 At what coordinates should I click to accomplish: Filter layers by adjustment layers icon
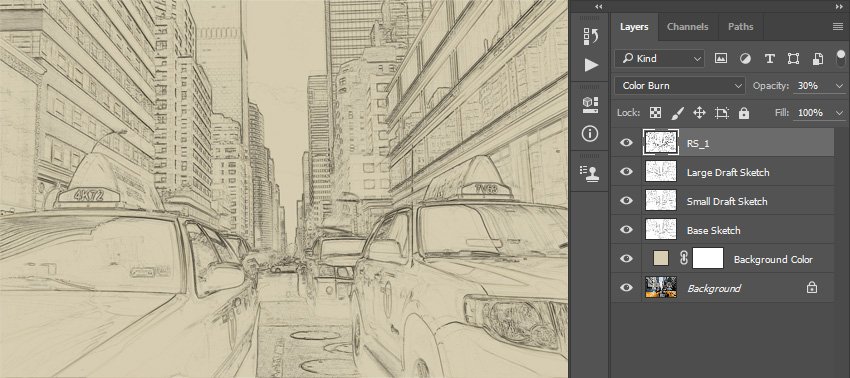coord(745,59)
